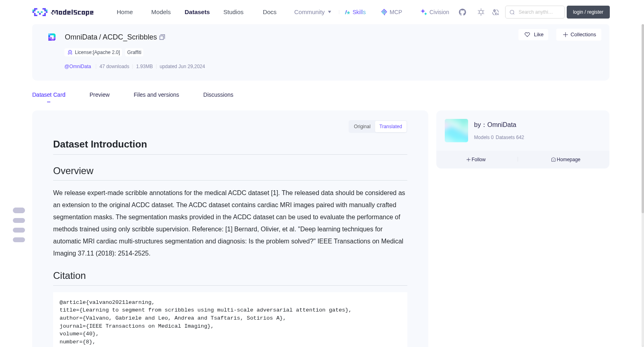Screen dimensions: 644x347
Task: Like this dataset
Action: tap(533, 35)
